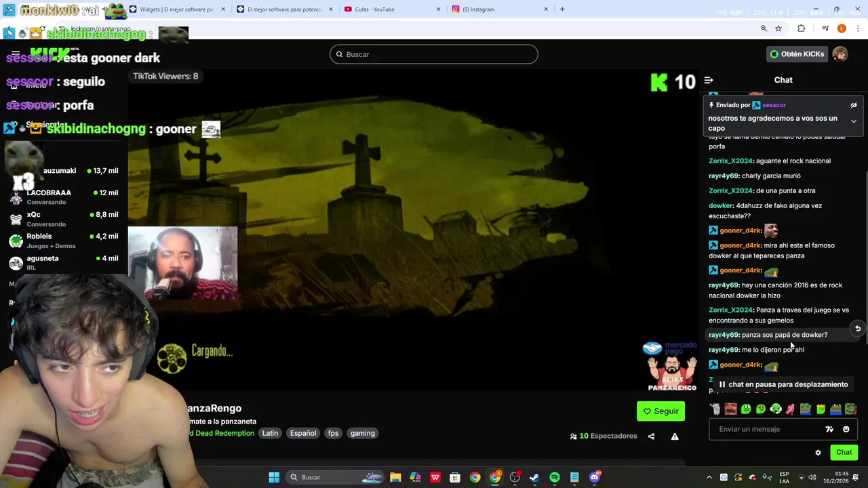Viewport: 868px width, 488px height.
Task: Open Steam from the taskbar
Action: click(x=534, y=477)
